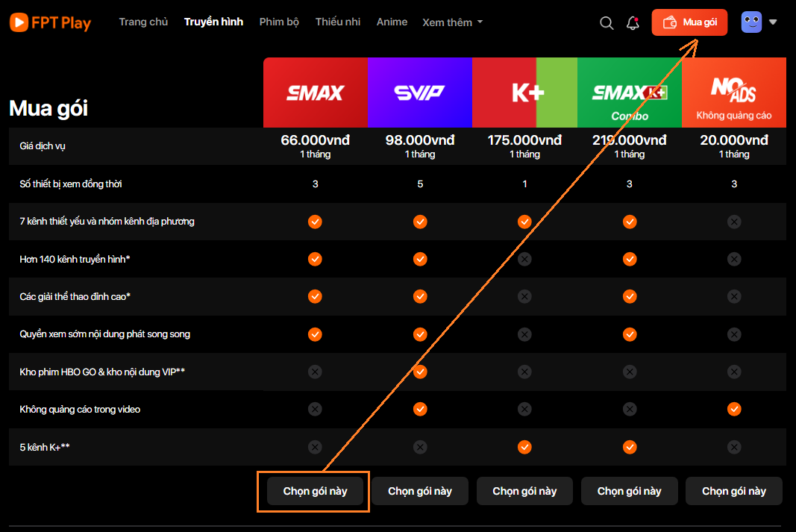Click the 175.000vnđ price

(524, 140)
